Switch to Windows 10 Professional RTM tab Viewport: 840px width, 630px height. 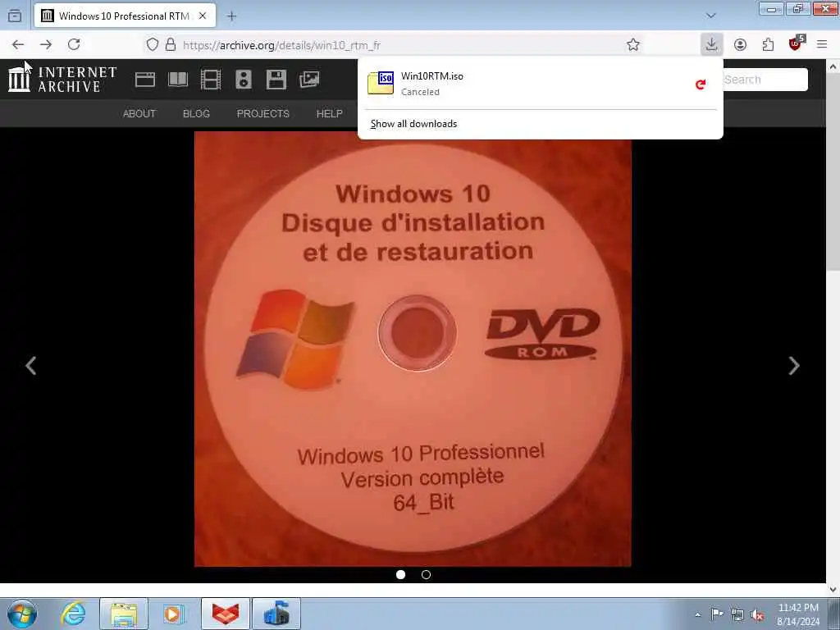point(125,16)
